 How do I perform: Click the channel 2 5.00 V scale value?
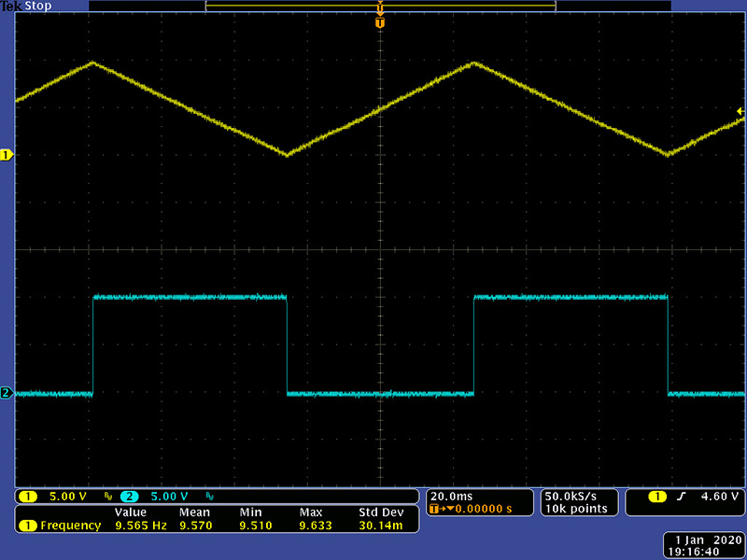pos(170,496)
